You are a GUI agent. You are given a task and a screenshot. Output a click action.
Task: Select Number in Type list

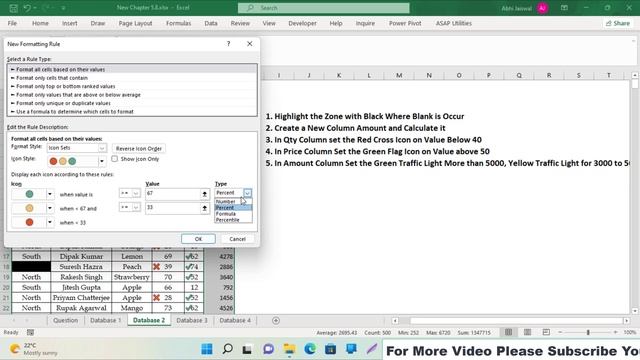[226, 202]
